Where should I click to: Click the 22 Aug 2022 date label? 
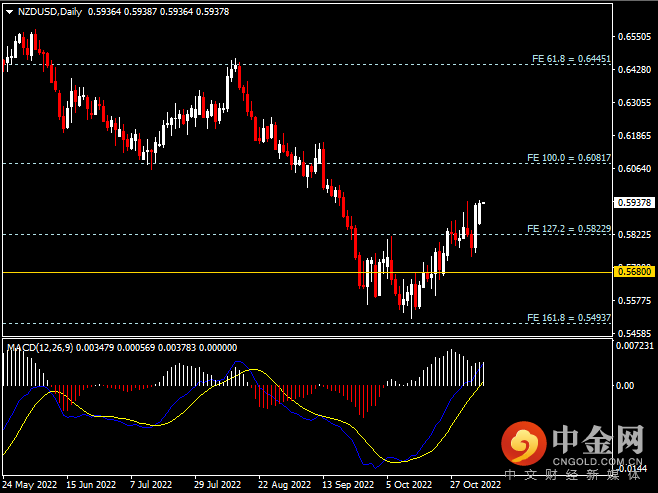284,485
